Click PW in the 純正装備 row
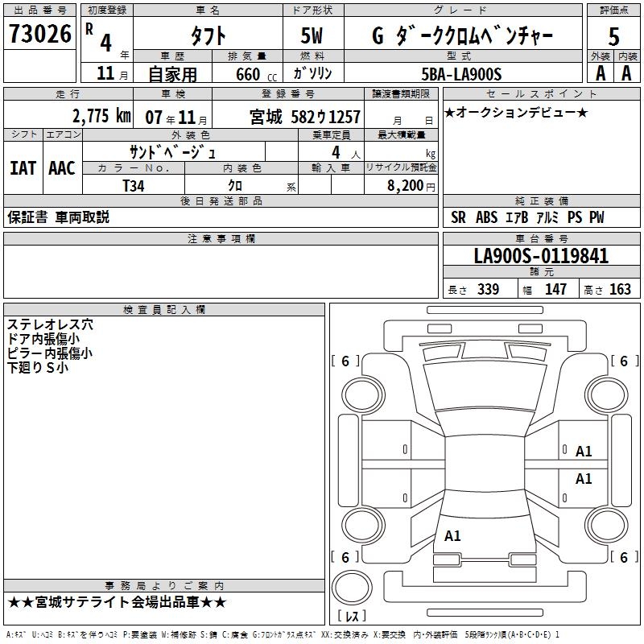 point(597,217)
